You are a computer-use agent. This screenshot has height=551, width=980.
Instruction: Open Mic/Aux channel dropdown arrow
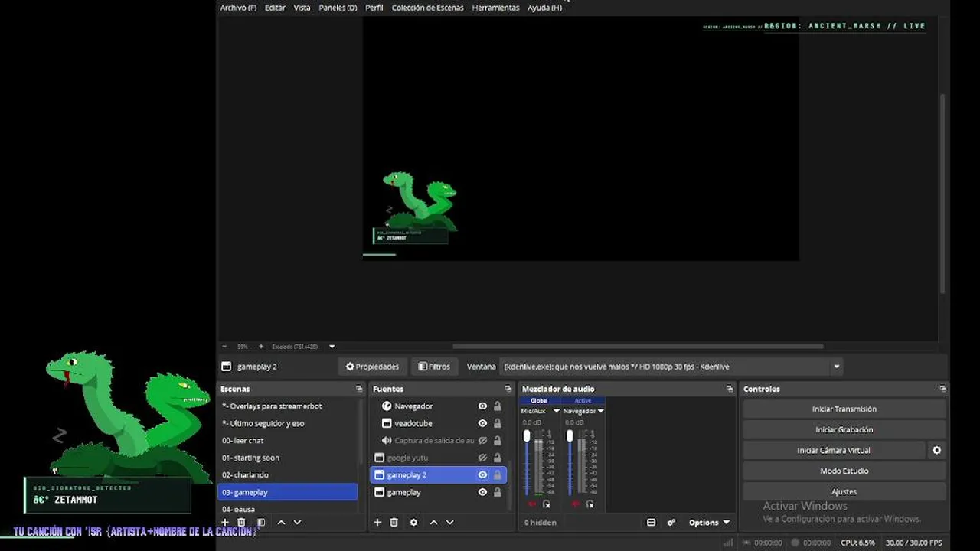pyautogui.click(x=557, y=411)
